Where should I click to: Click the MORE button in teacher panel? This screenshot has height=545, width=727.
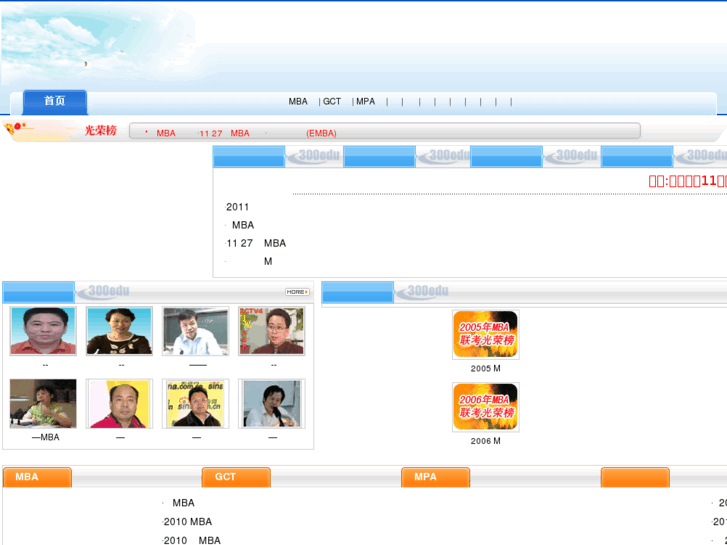pyautogui.click(x=297, y=292)
